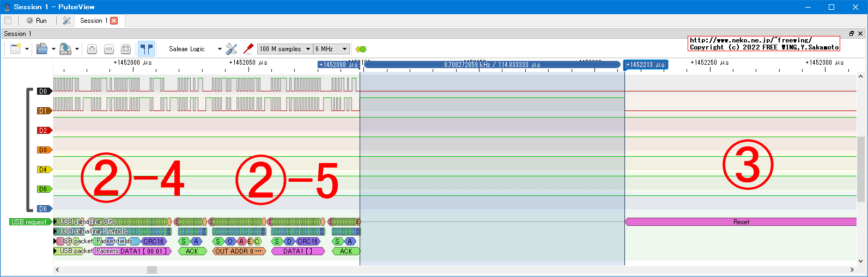The height and width of the screenshot is (277, 868).
Task: Zoom in on the waveform view
Action: click(92, 49)
